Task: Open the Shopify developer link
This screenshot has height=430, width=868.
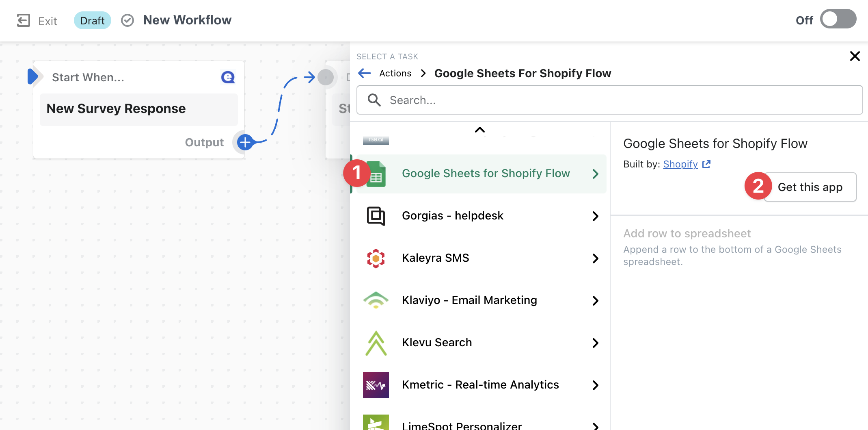Action: pyautogui.click(x=680, y=164)
